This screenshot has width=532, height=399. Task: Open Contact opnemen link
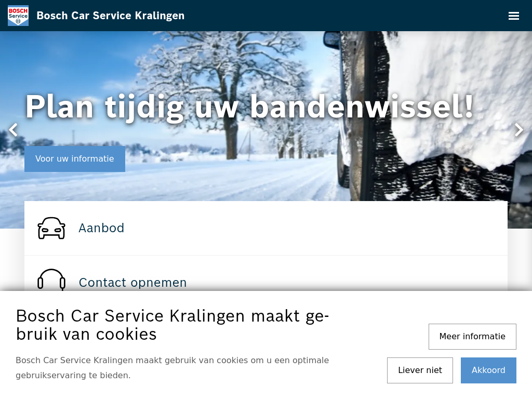(132, 282)
